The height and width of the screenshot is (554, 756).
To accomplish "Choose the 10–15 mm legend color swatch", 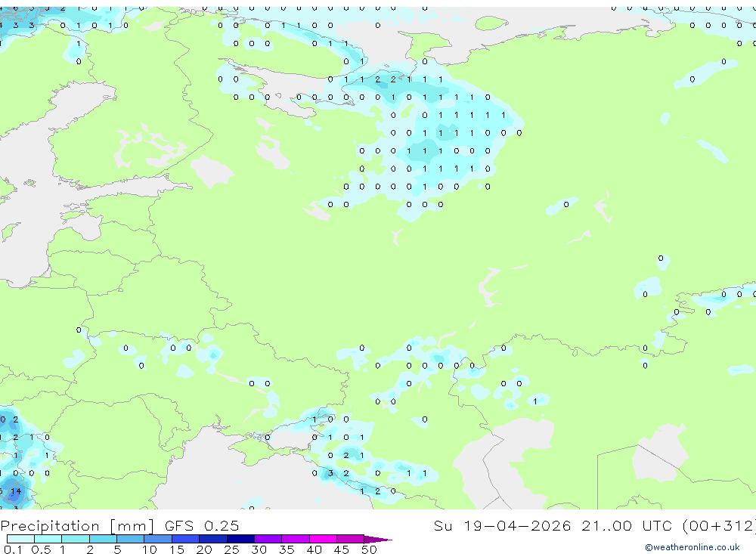I will tap(158, 539).
